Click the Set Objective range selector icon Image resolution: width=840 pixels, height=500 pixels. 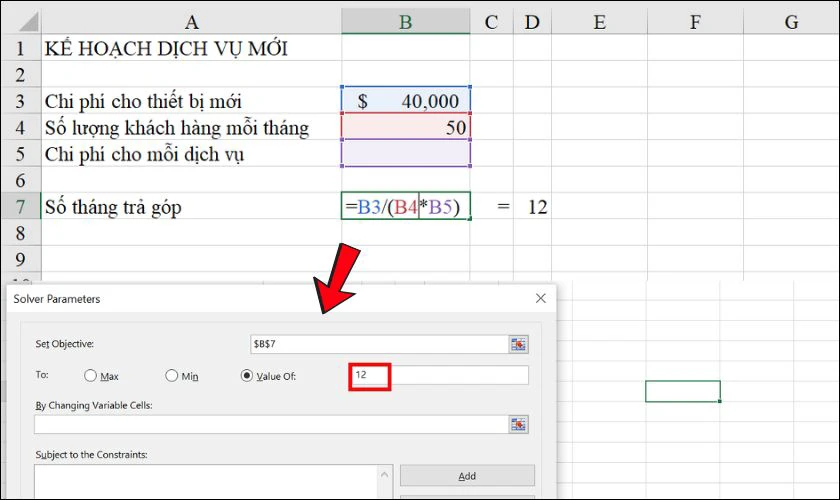click(x=518, y=344)
